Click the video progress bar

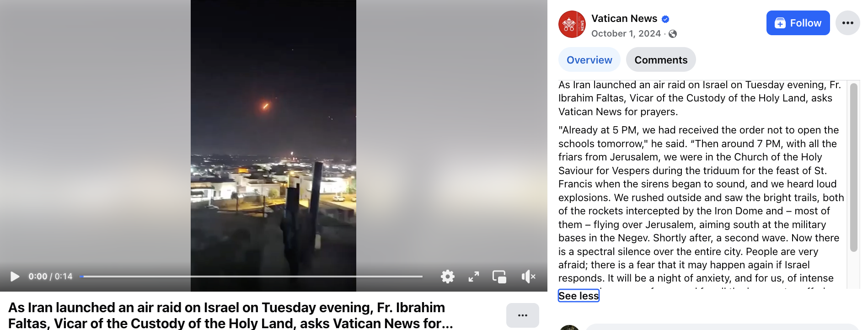coord(251,277)
